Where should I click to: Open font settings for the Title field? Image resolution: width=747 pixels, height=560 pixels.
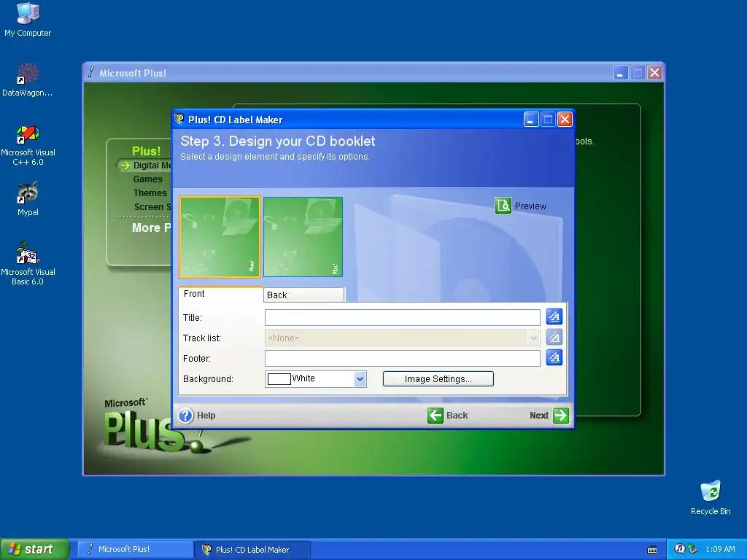[554, 316]
